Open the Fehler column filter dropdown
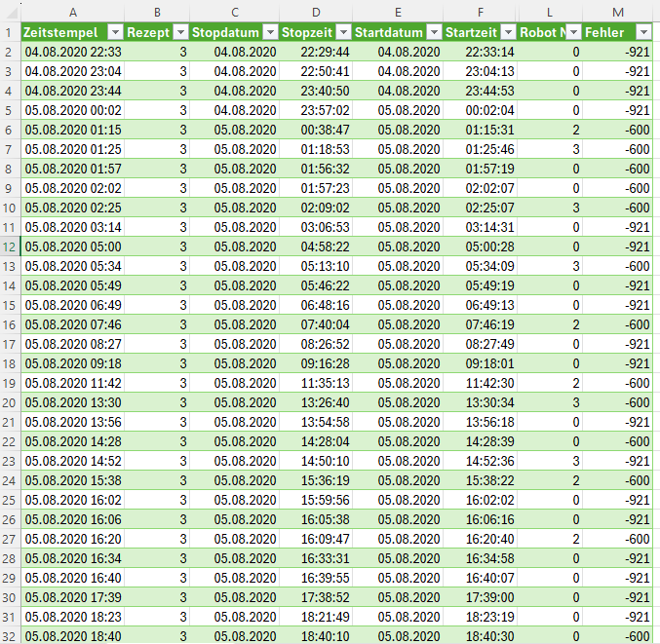This screenshot has height=644, width=660. coord(643,32)
